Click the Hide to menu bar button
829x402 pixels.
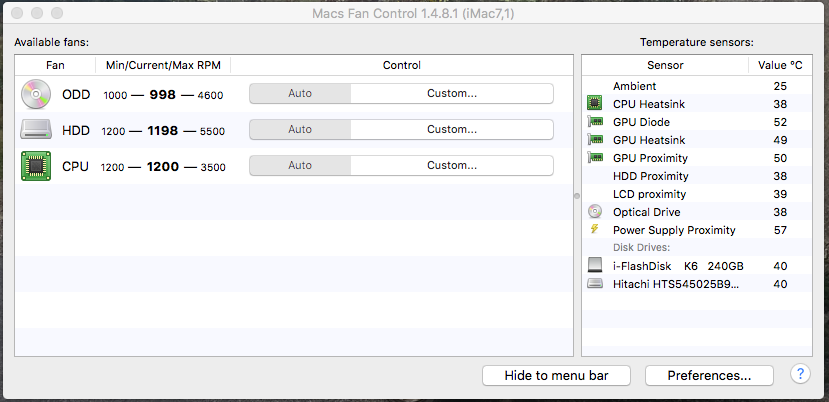[557, 376]
